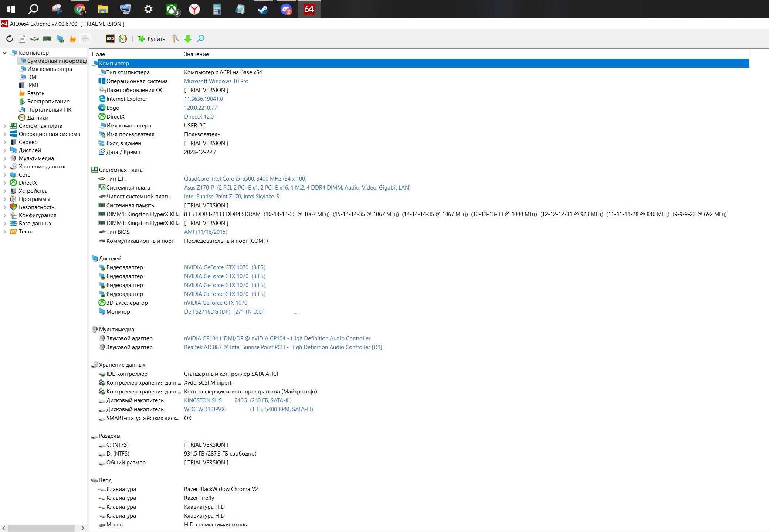Image resolution: width=769 pixels, height=532 pixels.
Task: Select the DirectX node in the sidebar
Action: 28,183
